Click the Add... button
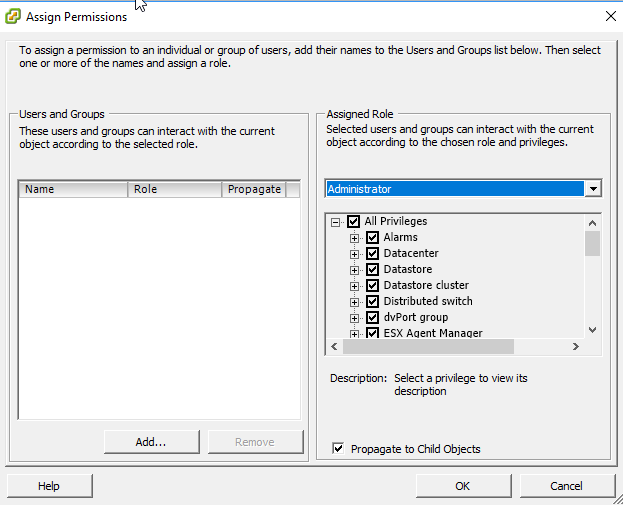The width and height of the screenshot is (623, 505). pyautogui.click(x=151, y=442)
